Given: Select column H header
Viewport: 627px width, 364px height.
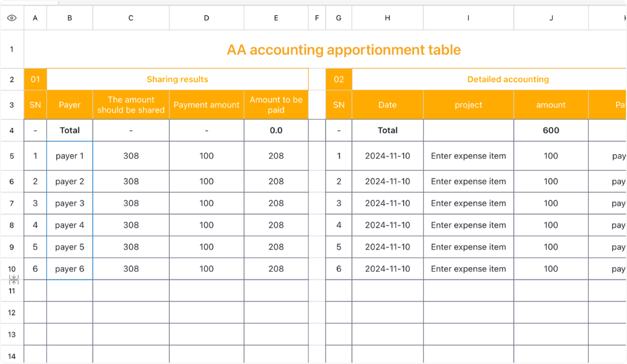Looking at the screenshot, I should [387, 18].
